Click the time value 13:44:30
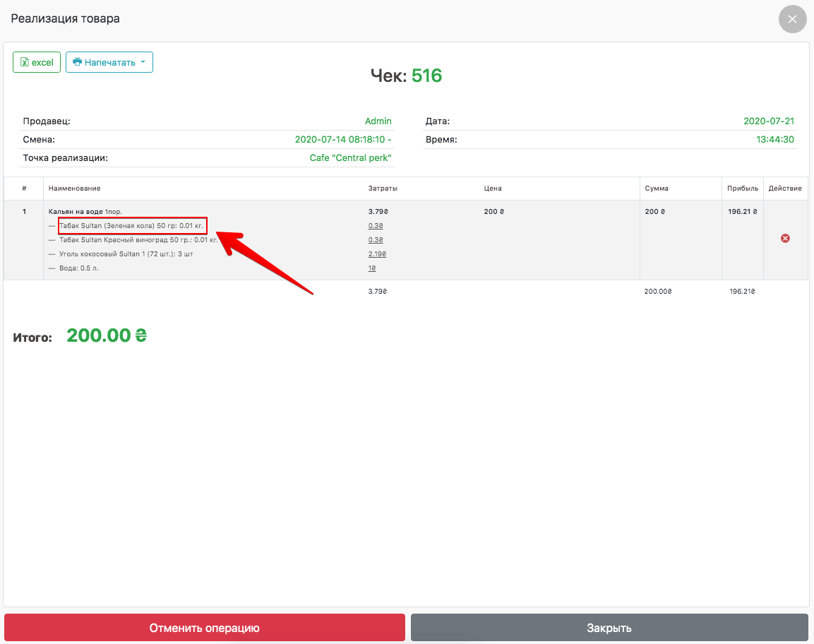The height and width of the screenshot is (644, 814). click(775, 140)
